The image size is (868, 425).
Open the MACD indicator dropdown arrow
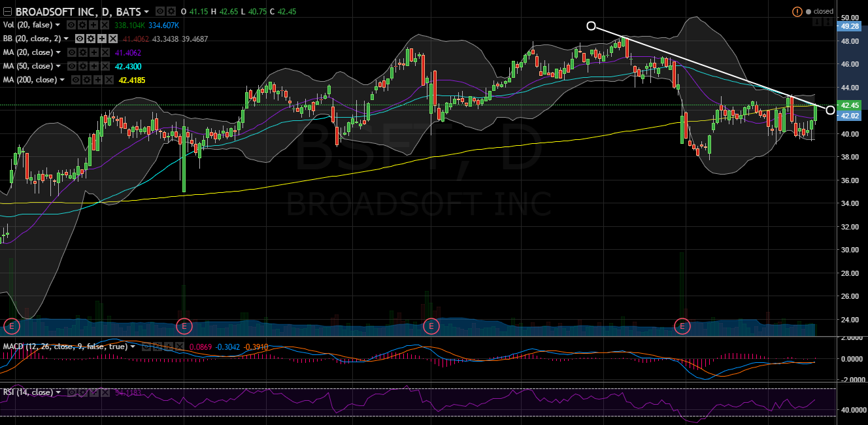pos(133,347)
